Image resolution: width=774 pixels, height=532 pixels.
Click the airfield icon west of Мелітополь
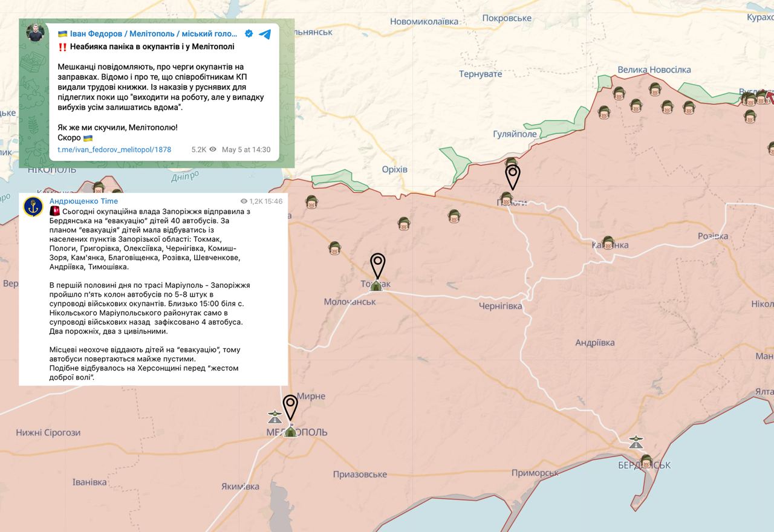point(275,417)
